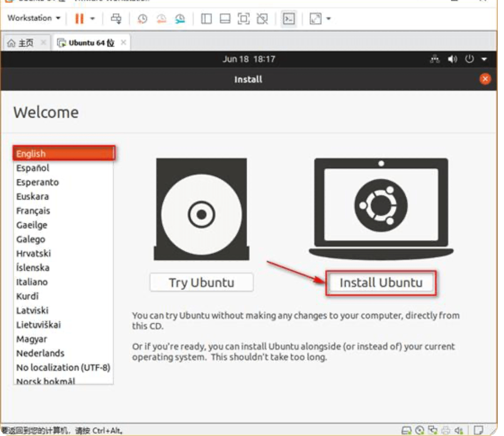Click the CD disc image above Try Ubuntu
The image size is (504, 436).
point(202,209)
